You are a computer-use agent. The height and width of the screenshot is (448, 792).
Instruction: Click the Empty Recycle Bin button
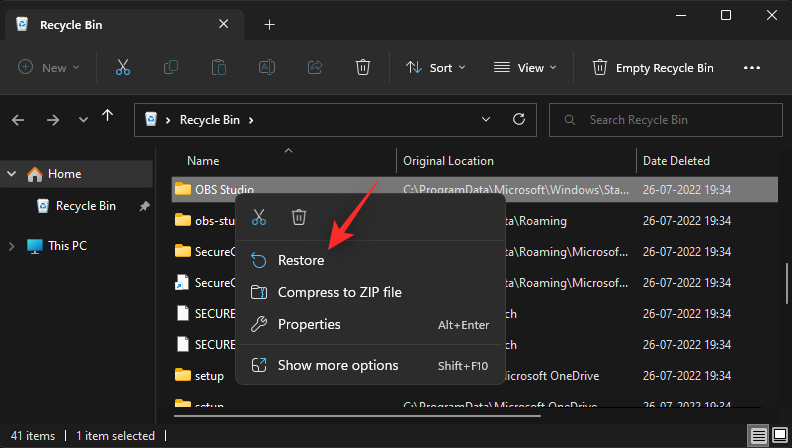(x=653, y=68)
